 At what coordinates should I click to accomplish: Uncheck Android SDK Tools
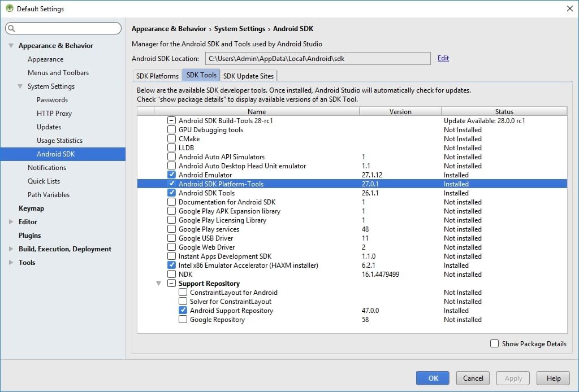(x=171, y=193)
